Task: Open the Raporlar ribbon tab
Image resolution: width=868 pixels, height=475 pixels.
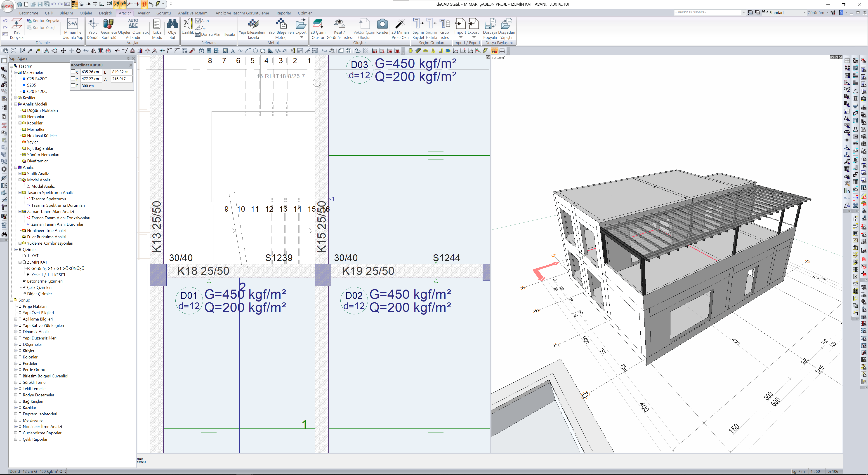Action: (x=283, y=13)
